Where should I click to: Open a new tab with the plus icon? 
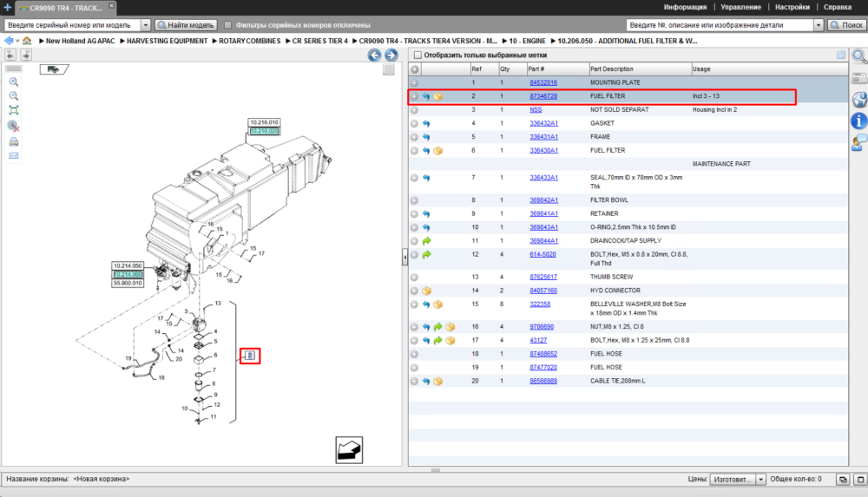7,7
